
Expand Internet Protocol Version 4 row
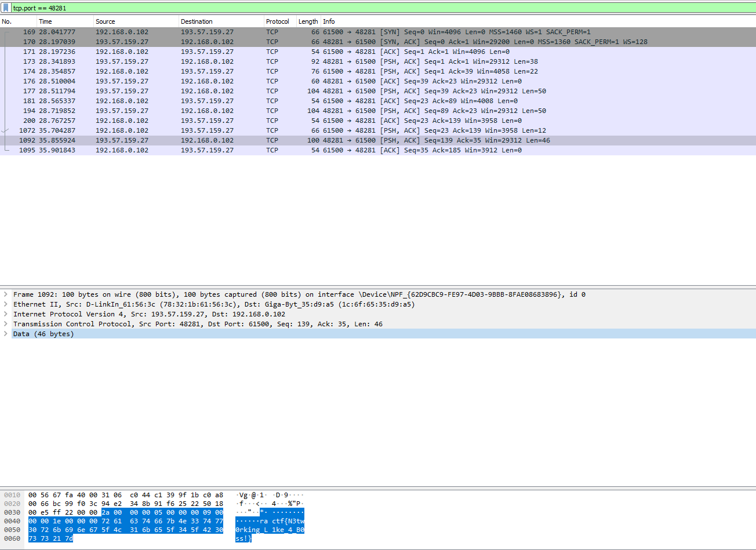tap(6, 314)
